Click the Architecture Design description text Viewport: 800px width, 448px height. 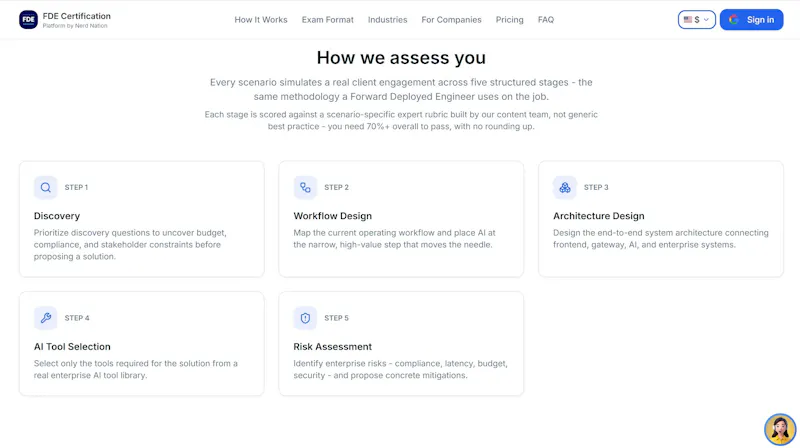(x=661, y=238)
